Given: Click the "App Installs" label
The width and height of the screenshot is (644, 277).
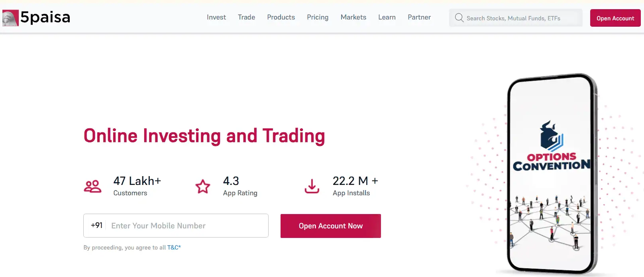Looking at the screenshot, I should tap(351, 193).
